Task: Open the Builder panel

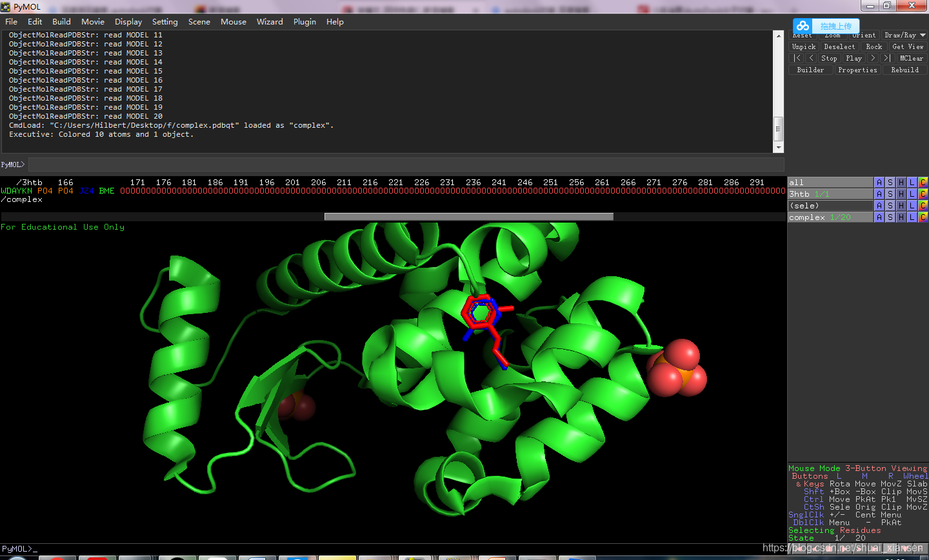Action: pyautogui.click(x=810, y=70)
